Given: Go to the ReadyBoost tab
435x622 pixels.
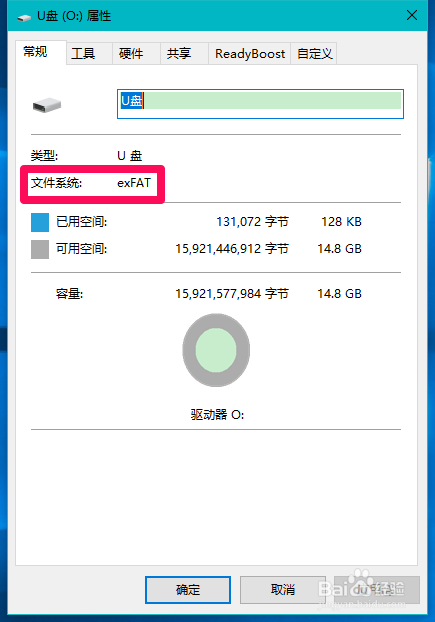Looking at the screenshot, I should coord(249,53).
